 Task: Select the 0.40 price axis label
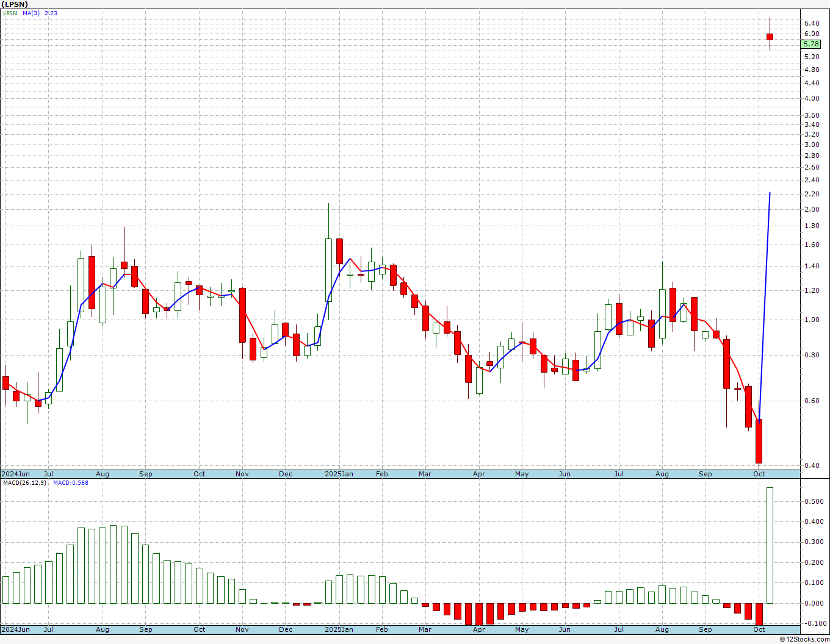(812, 465)
